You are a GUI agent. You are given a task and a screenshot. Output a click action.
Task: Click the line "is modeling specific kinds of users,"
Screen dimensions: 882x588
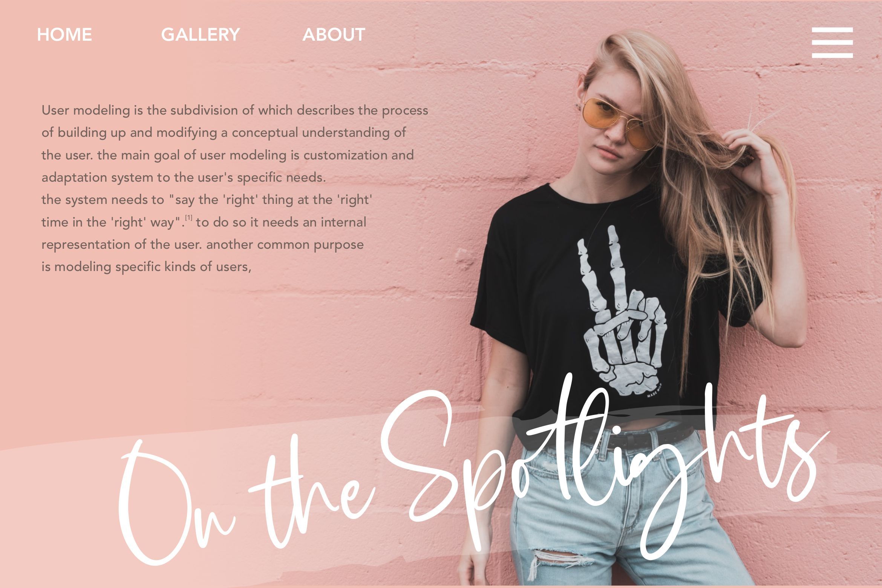coord(146,267)
